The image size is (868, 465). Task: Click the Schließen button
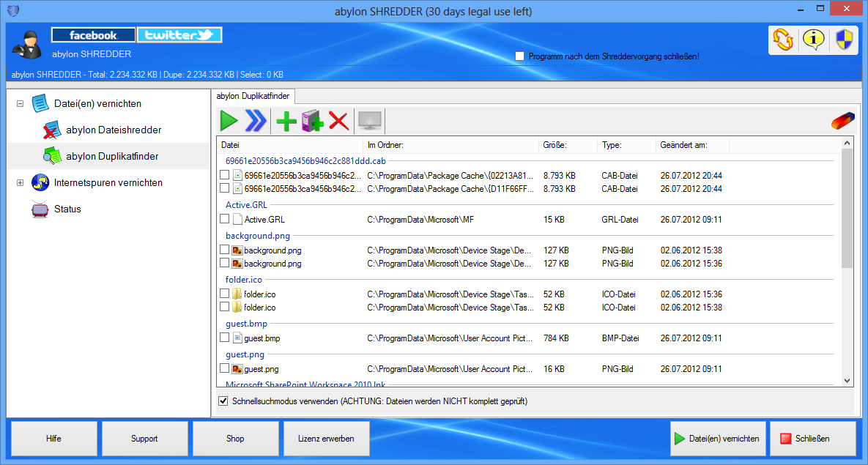point(812,439)
